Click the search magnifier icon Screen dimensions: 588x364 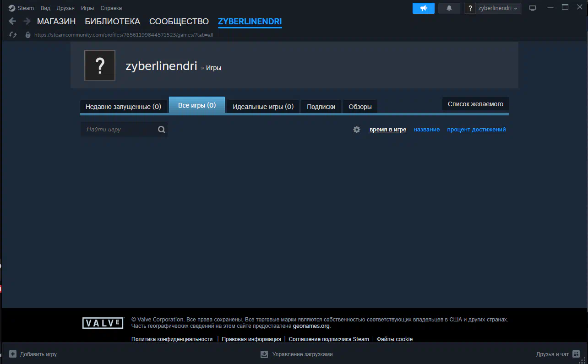click(x=161, y=130)
